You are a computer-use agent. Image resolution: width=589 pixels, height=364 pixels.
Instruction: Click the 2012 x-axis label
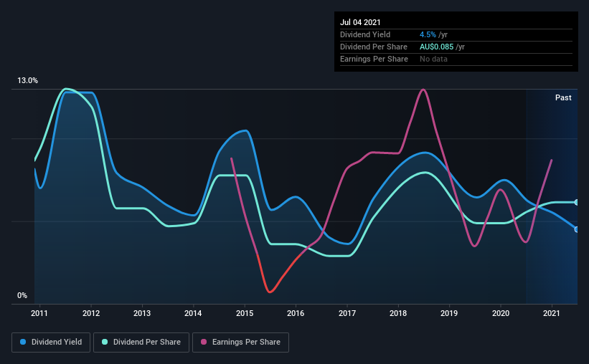(91, 313)
